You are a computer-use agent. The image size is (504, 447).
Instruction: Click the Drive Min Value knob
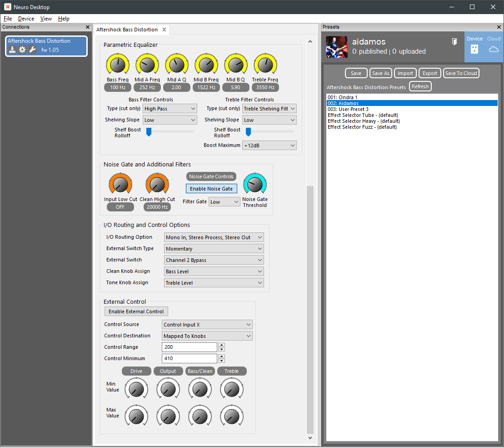point(136,389)
